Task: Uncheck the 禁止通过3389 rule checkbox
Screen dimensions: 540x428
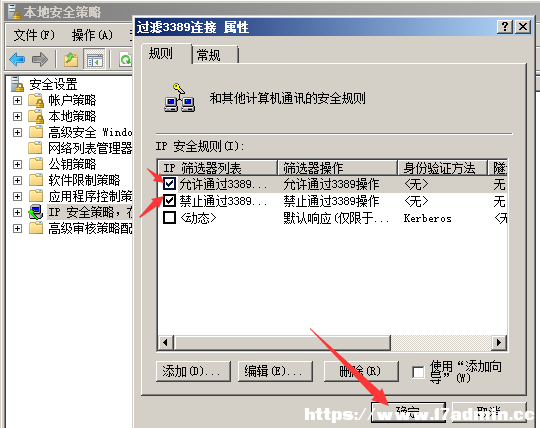Action: point(169,200)
